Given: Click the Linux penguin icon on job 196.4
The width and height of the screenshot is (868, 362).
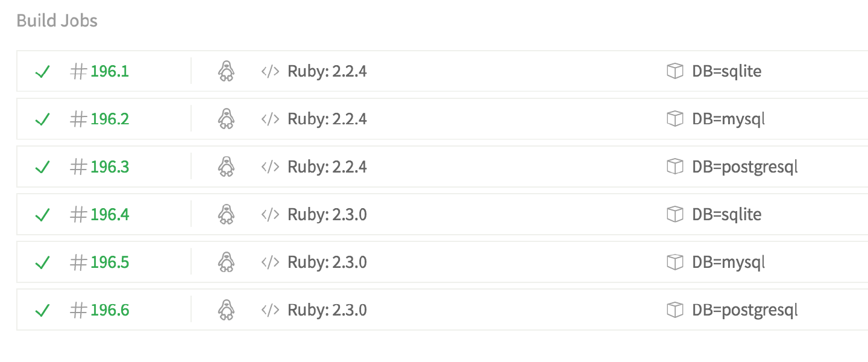Looking at the screenshot, I should coord(225,214).
